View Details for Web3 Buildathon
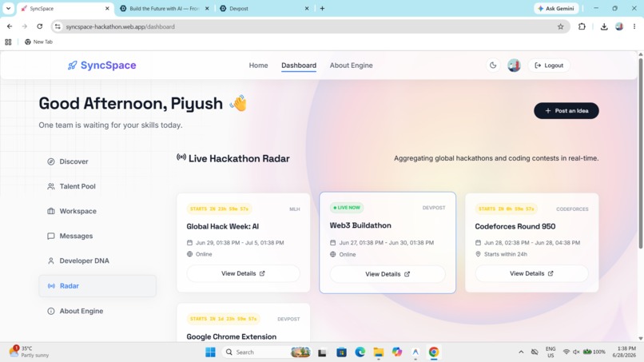 point(388,274)
